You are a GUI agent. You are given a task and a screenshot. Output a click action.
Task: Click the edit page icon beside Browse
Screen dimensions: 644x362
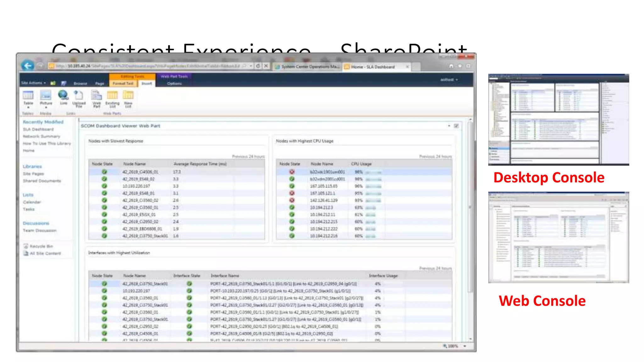pos(64,83)
